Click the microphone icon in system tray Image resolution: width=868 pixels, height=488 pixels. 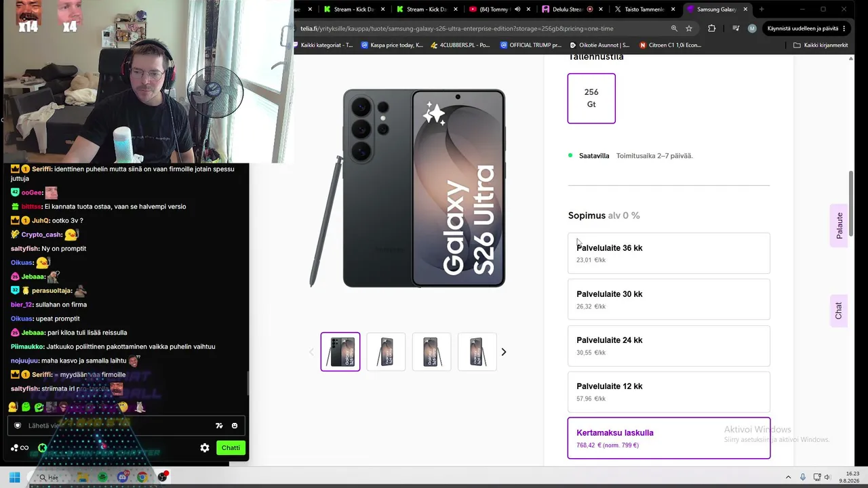pyautogui.click(x=803, y=477)
